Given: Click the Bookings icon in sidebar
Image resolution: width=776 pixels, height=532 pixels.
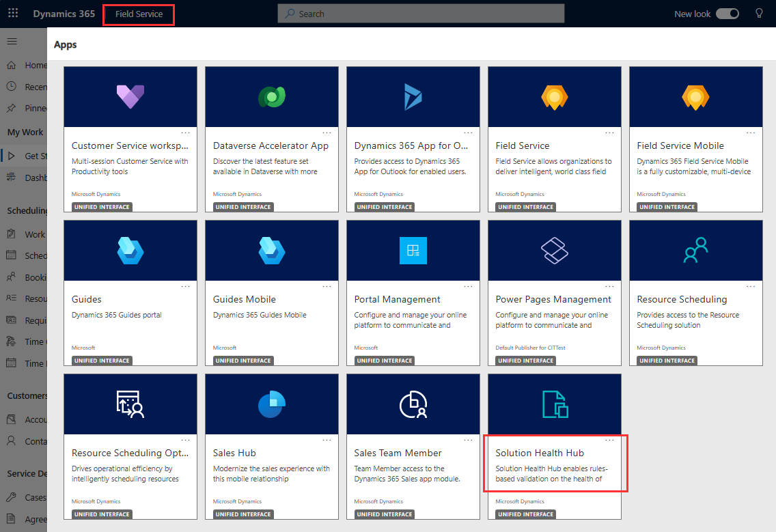Looking at the screenshot, I should [x=12, y=277].
